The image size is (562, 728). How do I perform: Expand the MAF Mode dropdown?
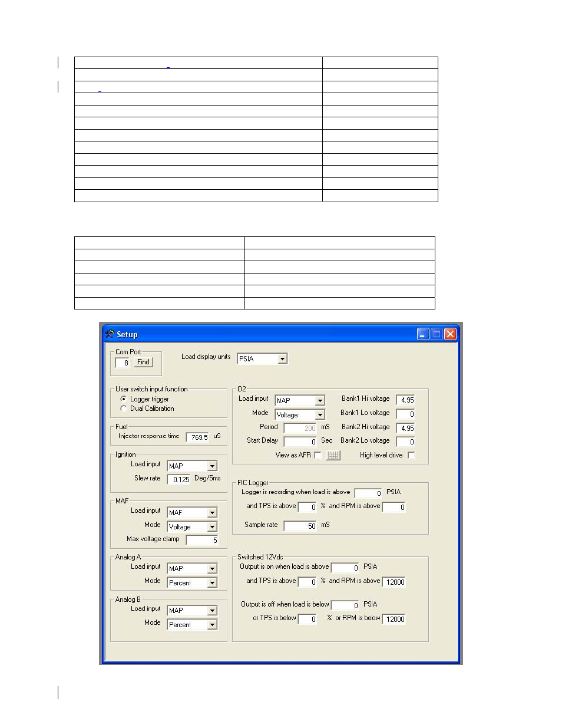coord(212,527)
